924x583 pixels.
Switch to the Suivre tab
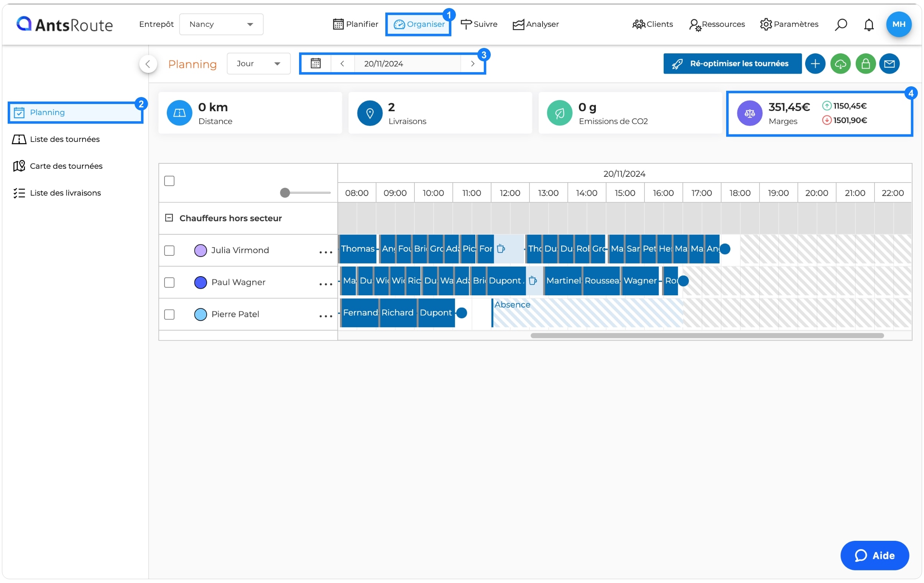click(479, 24)
